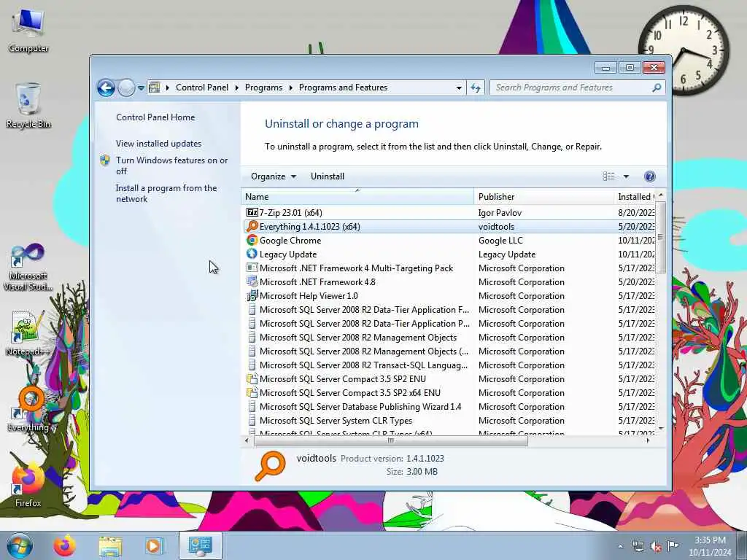Click Microsoft Help Viewer 1.0 icon
The width and height of the screenshot is (747, 560).
[252, 295]
